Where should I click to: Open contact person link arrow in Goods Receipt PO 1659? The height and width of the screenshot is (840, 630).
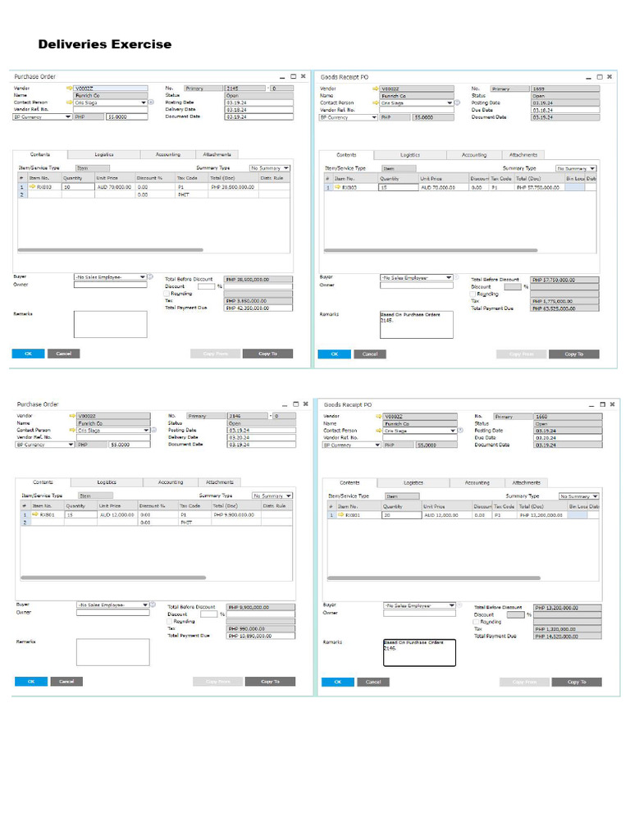(376, 103)
